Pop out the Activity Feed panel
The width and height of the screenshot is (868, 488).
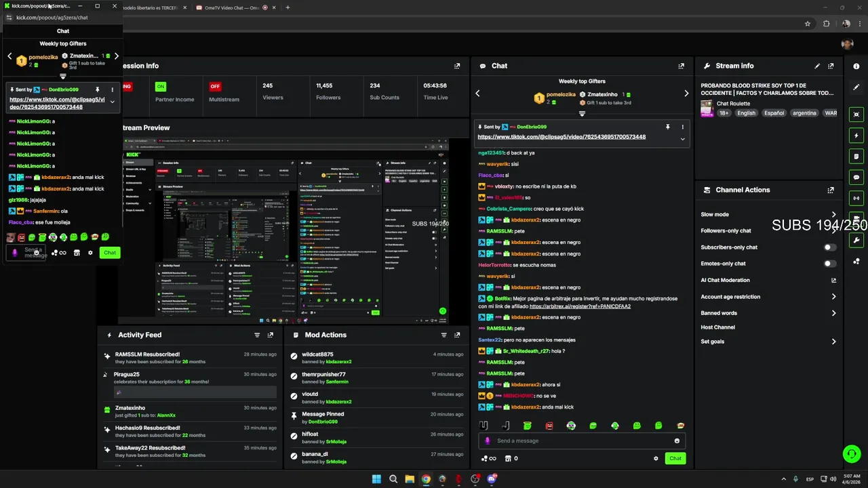coord(271,335)
